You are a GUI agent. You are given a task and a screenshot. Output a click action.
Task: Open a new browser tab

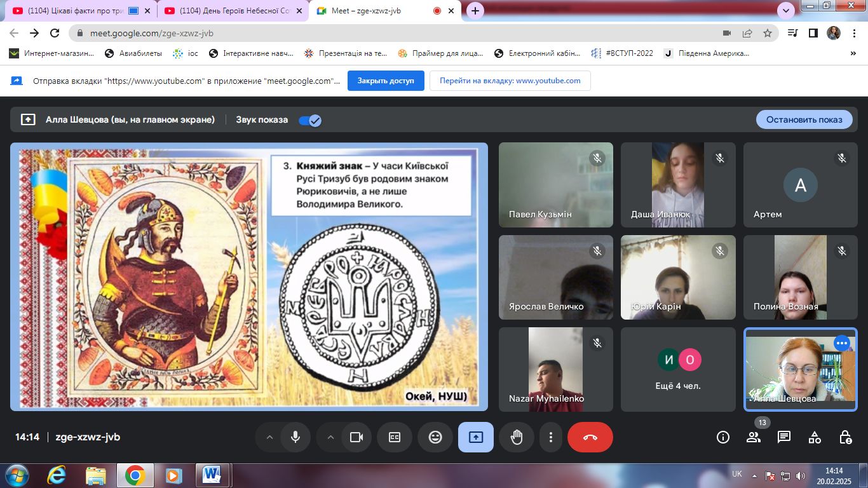point(475,11)
